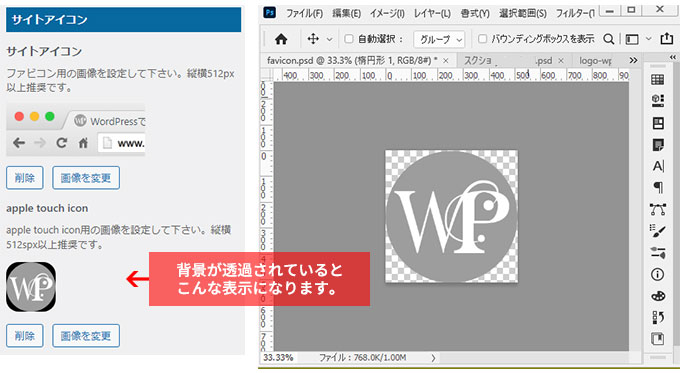Close the スクショ .psd document tab

[561, 61]
